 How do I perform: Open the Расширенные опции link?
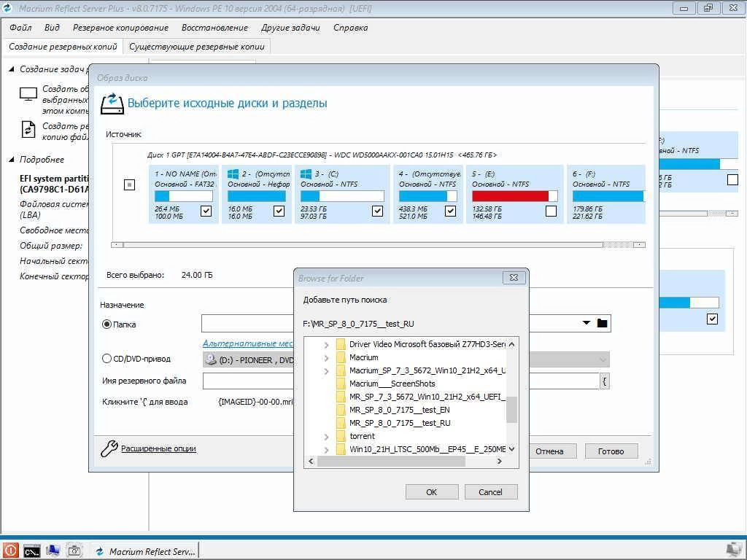tap(158, 448)
